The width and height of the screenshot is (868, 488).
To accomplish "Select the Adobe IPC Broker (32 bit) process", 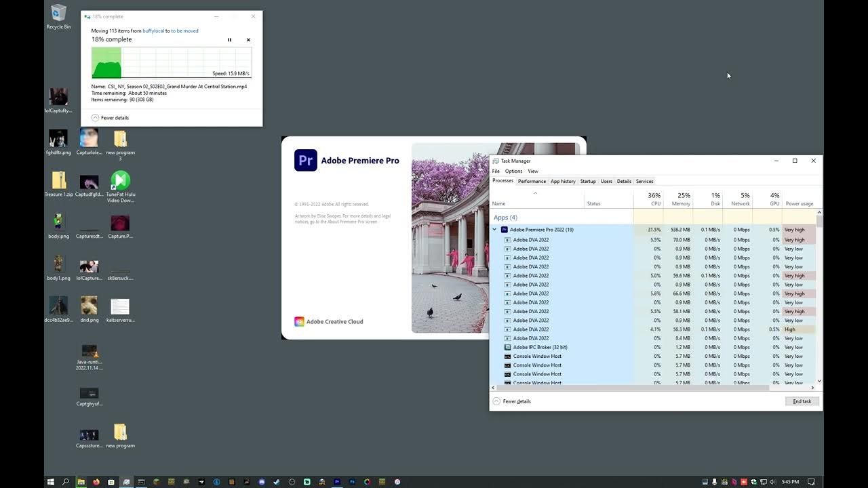I will click(654, 347).
